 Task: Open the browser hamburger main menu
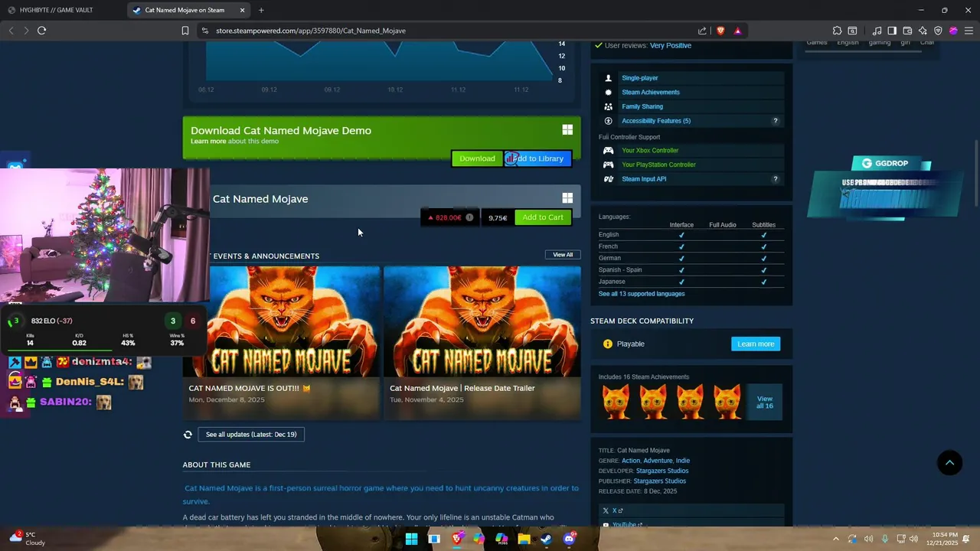[x=969, y=31]
